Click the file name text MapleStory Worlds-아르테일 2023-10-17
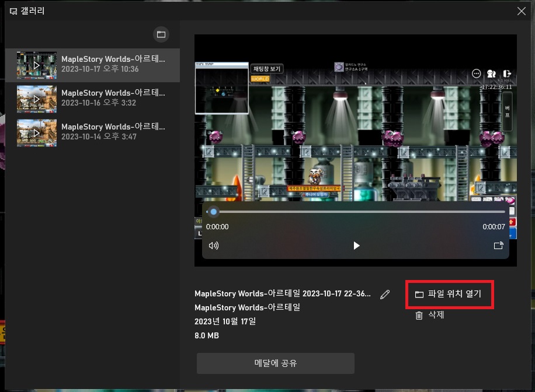The height and width of the screenshot is (392, 535). [x=283, y=293]
